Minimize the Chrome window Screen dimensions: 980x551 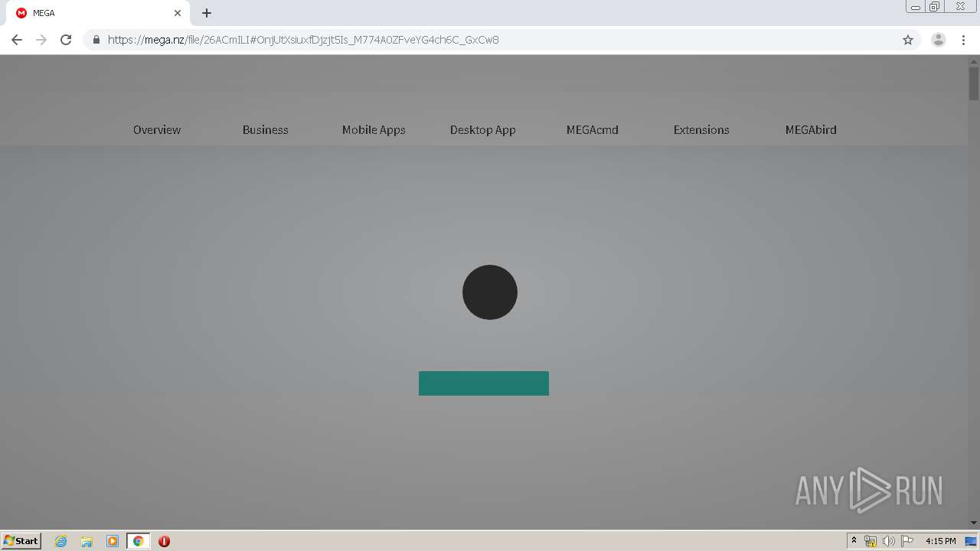point(916,7)
